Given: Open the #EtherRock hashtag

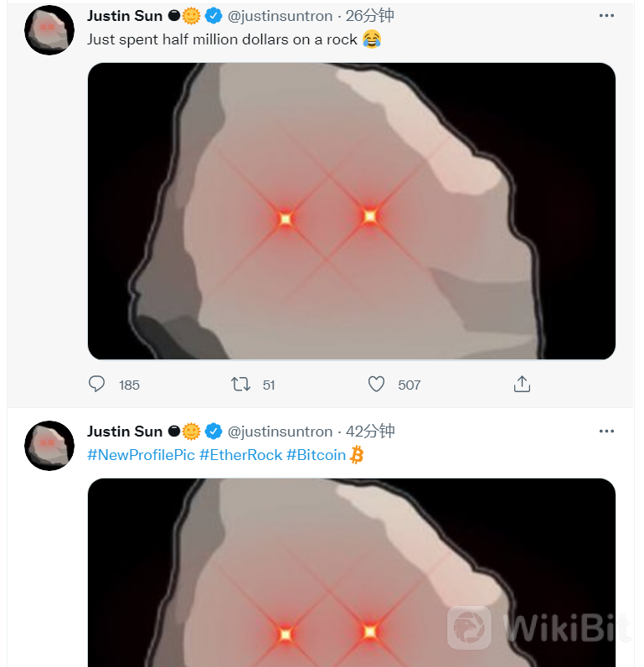Looking at the screenshot, I should [x=240, y=455].
